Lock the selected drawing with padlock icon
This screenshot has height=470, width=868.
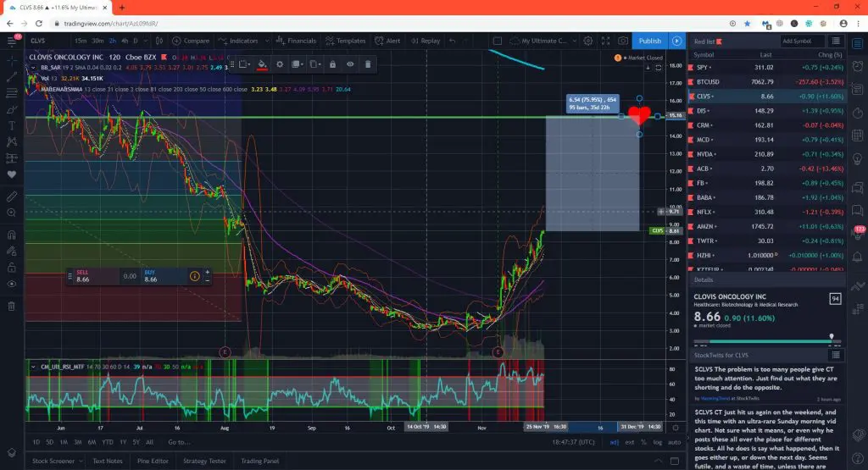pos(332,64)
